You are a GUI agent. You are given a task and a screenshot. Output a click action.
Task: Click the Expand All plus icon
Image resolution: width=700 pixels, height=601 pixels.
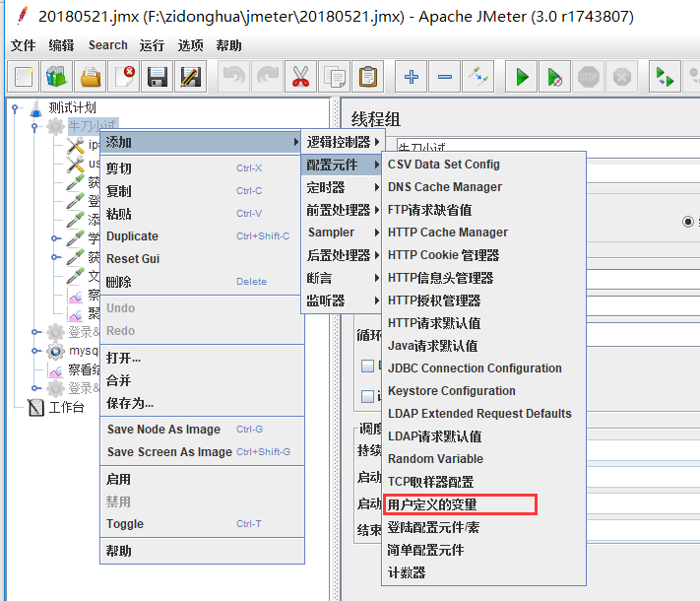412,77
